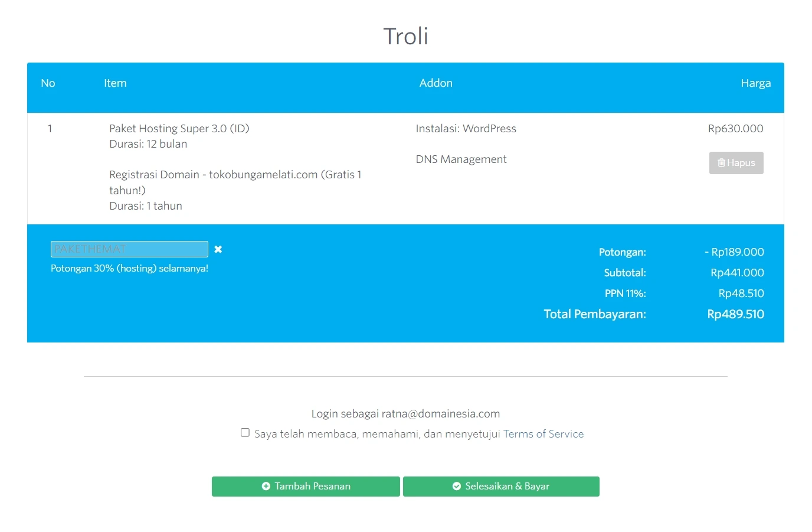The image size is (812, 532).
Task: Click the Subtotal: label
Action: 625,273
